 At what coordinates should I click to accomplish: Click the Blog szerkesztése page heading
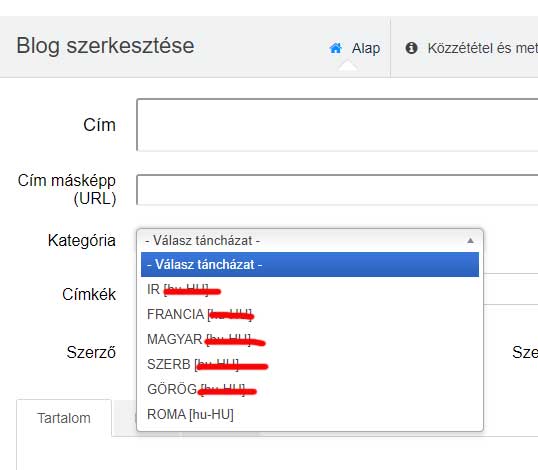[x=105, y=46]
